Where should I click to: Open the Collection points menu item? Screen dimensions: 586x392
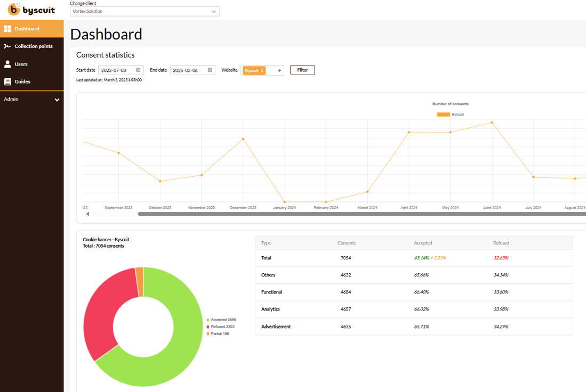point(32,46)
